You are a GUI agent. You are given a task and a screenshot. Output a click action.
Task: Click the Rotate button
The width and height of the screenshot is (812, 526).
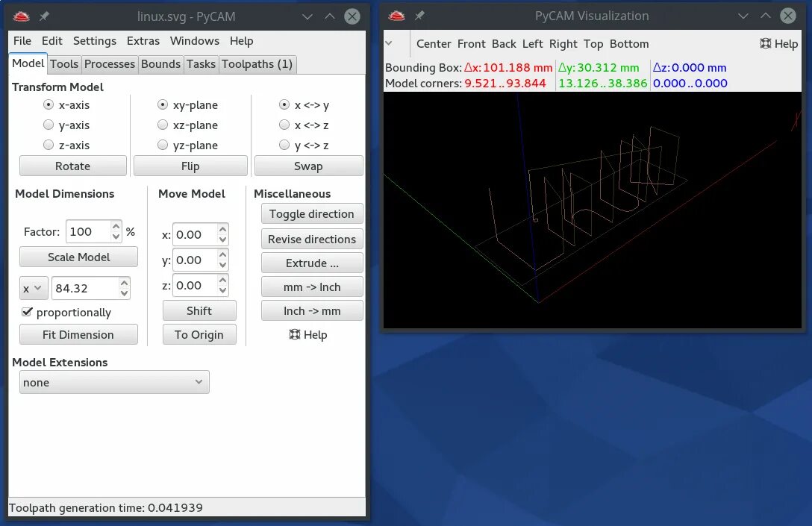coord(73,166)
